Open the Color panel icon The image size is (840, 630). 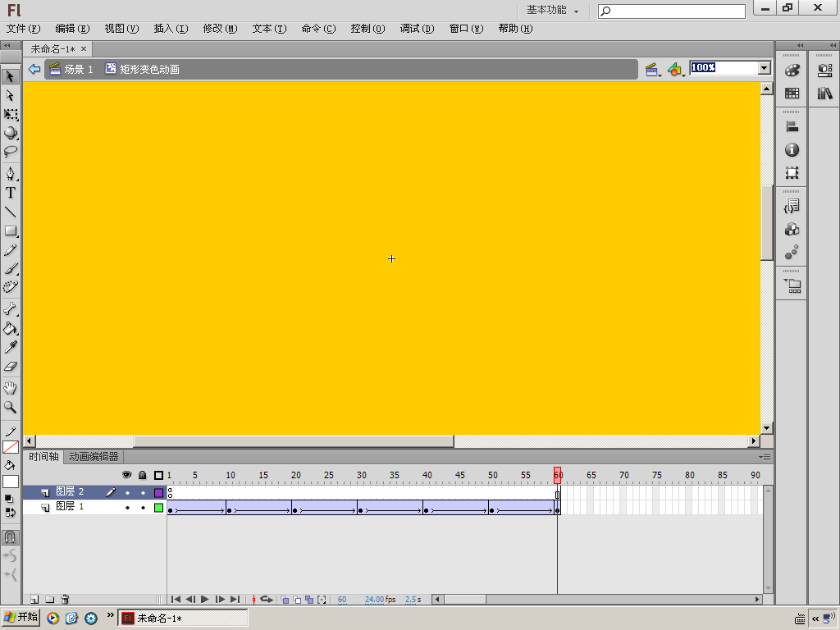pyautogui.click(x=792, y=71)
